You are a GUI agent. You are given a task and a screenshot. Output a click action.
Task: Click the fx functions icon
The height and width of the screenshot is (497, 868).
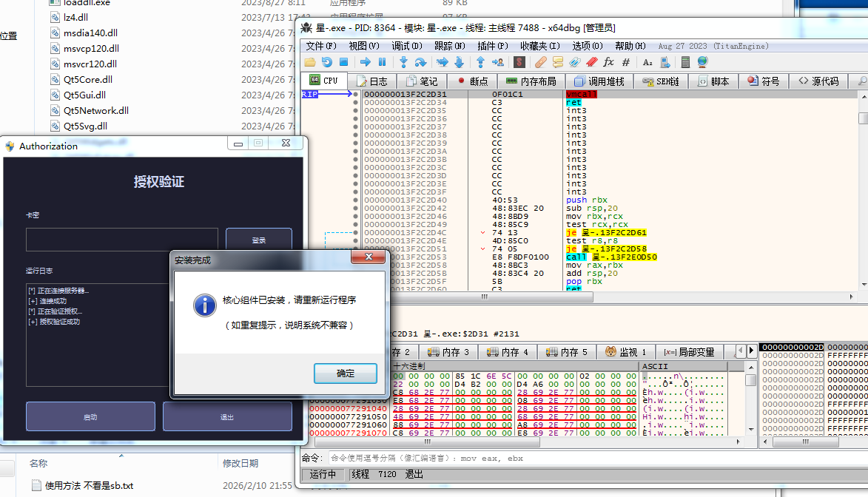point(609,62)
